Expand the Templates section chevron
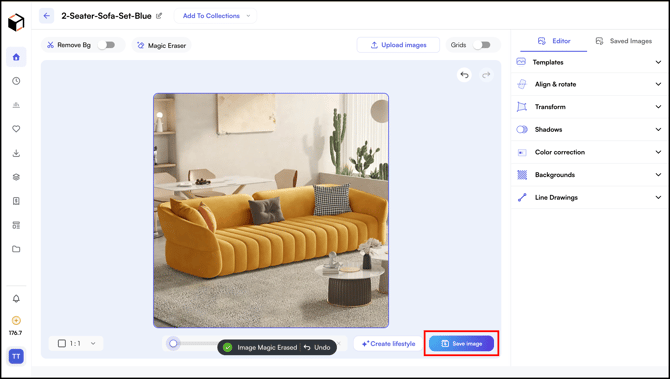Image resolution: width=670 pixels, height=379 pixels. pos(658,62)
